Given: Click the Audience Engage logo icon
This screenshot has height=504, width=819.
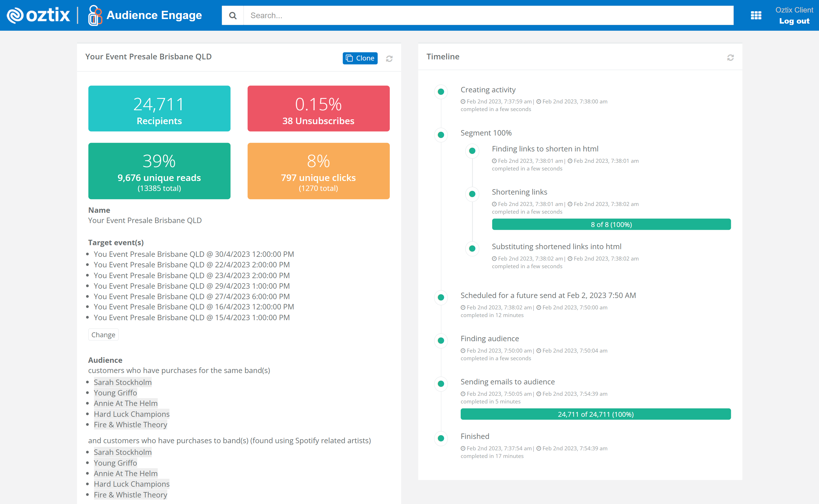Looking at the screenshot, I should (95, 15).
